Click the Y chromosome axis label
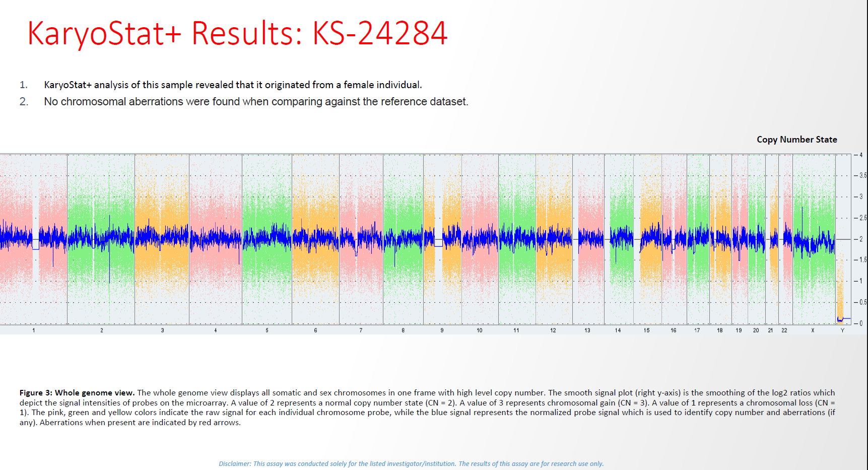This screenshot has height=470, width=868. click(x=842, y=330)
